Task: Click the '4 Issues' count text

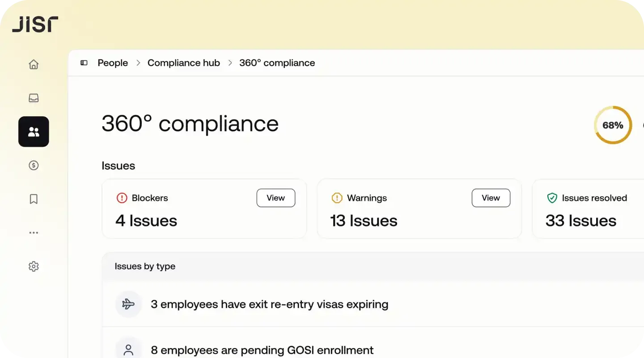Action: pyautogui.click(x=146, y=221)
